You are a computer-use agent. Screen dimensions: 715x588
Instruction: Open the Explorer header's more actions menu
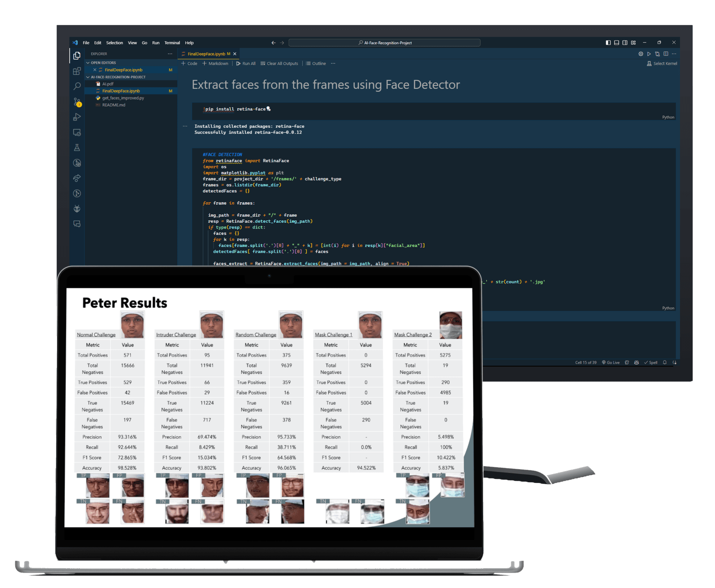[x=170, y=54]
